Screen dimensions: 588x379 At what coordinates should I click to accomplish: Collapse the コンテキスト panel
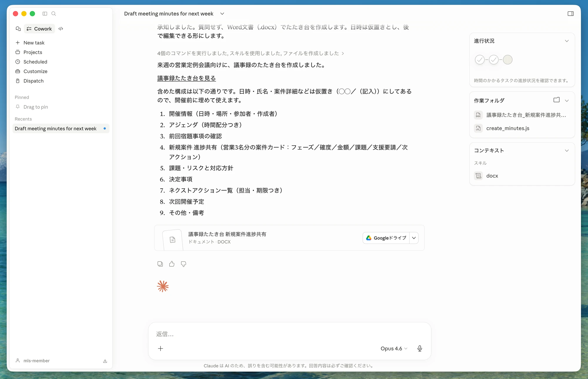[567, 150]
